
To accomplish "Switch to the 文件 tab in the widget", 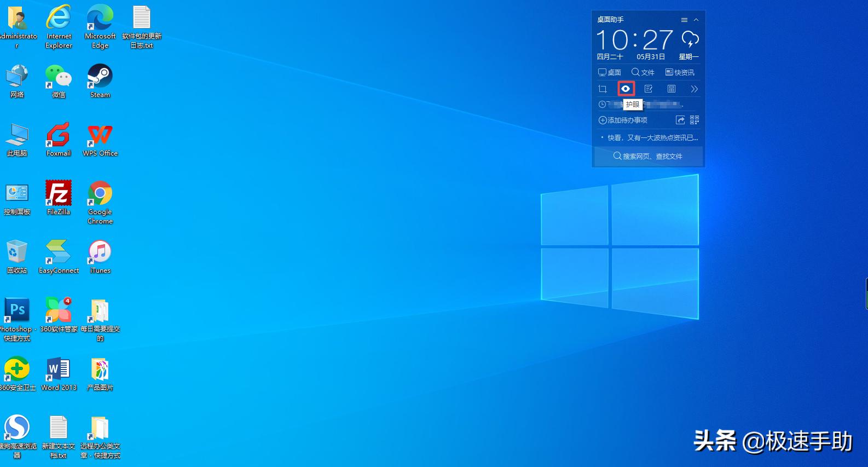I will 643,72.
